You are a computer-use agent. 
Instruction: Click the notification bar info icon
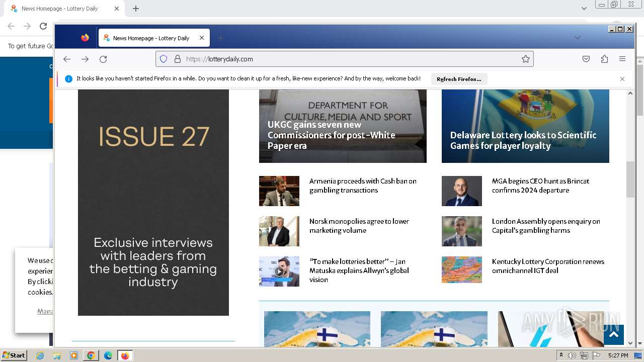click(68, 79)
